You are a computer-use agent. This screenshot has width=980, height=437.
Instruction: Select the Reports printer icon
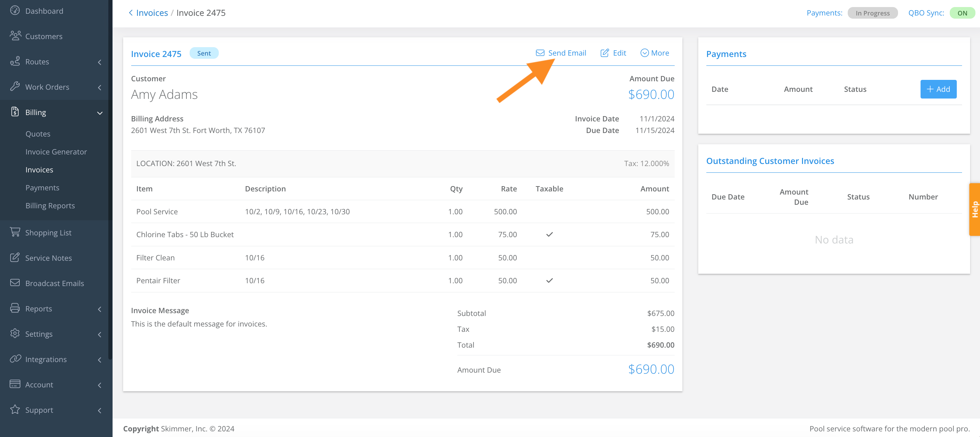(15, 308)
